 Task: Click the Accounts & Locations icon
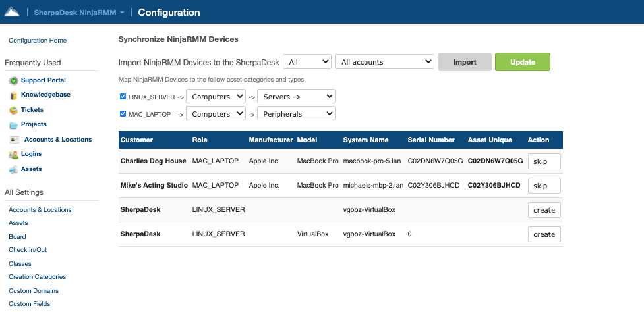click(x=14, y=140)
